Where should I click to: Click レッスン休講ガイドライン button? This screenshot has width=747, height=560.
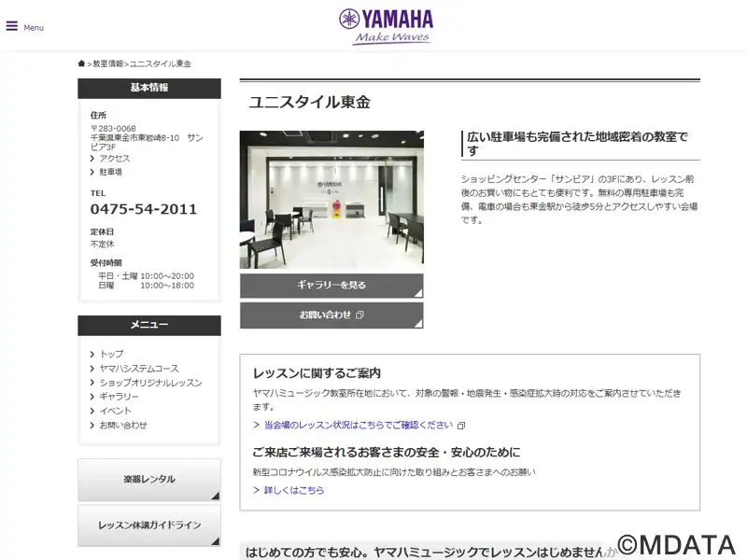click(x=149, y=525)
